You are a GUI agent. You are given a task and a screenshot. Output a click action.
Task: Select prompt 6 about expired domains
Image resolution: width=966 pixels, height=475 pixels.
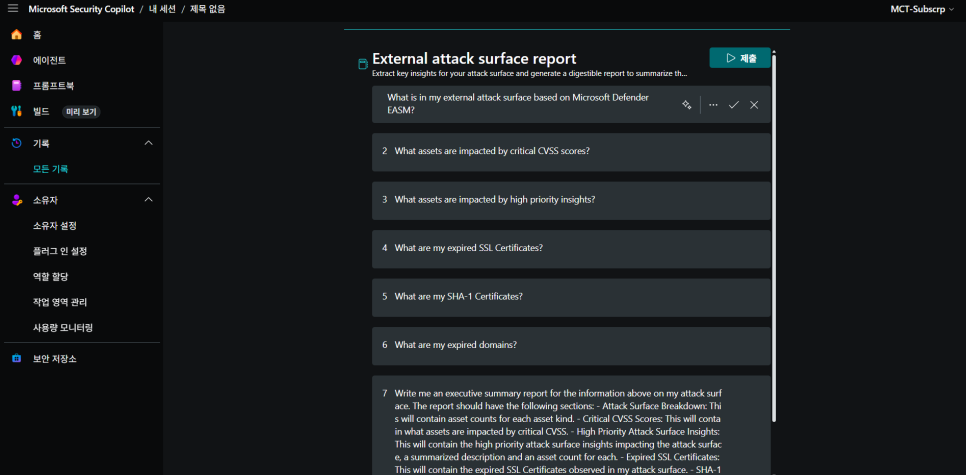(571, 346)
